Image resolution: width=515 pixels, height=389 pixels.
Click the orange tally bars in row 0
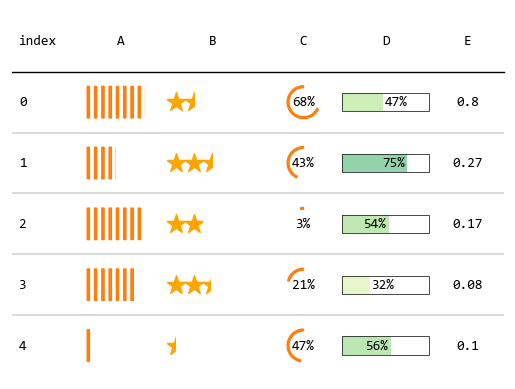pyautogui.click(x=115, y=102)
